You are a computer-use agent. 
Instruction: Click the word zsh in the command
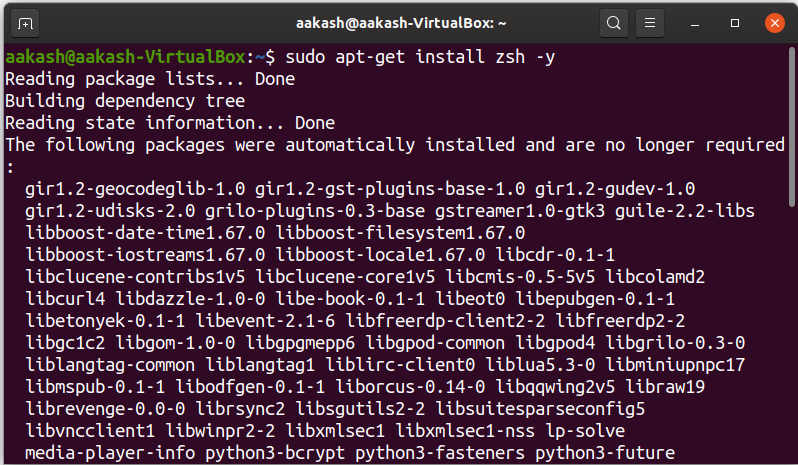[x=510, y=56]
